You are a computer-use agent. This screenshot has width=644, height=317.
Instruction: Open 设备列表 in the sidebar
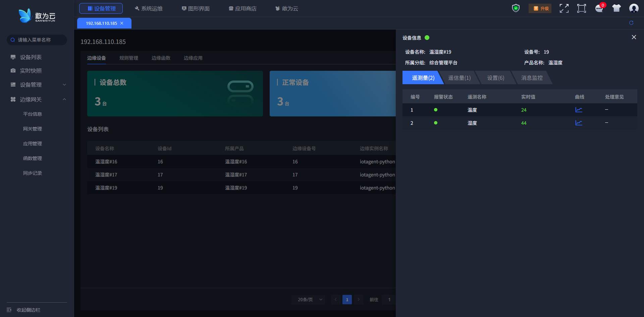pos(31,57)
